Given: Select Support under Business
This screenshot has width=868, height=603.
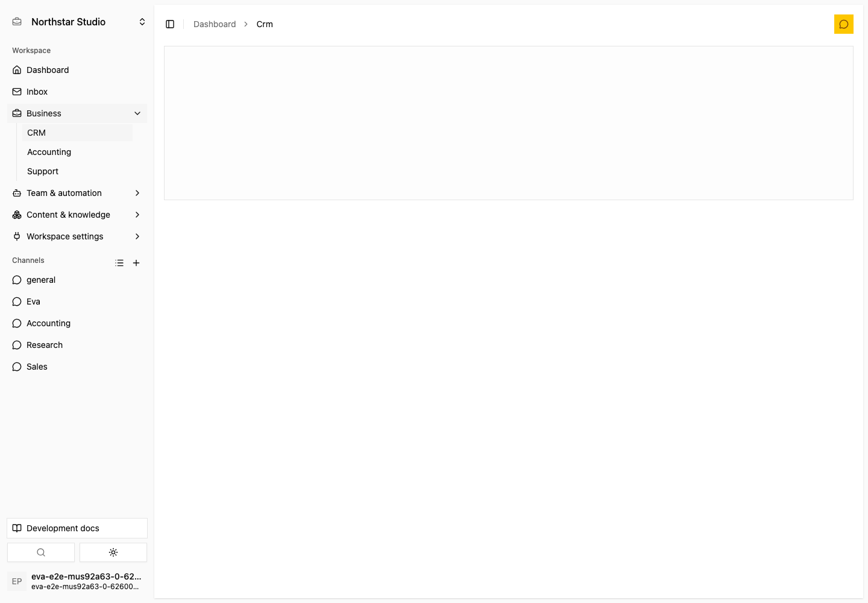Looking at the screenshot, I should [x=77, y=171].
